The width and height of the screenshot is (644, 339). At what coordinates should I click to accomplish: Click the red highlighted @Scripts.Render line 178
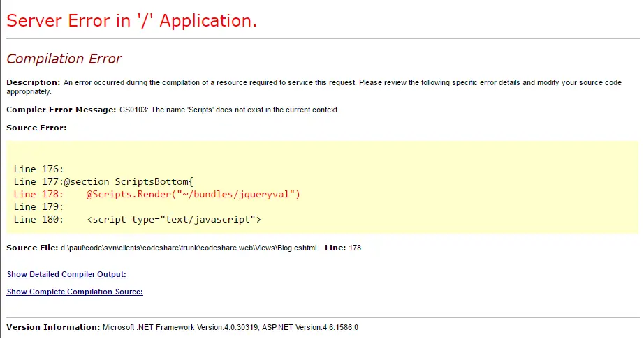click(x=157, y=194)
